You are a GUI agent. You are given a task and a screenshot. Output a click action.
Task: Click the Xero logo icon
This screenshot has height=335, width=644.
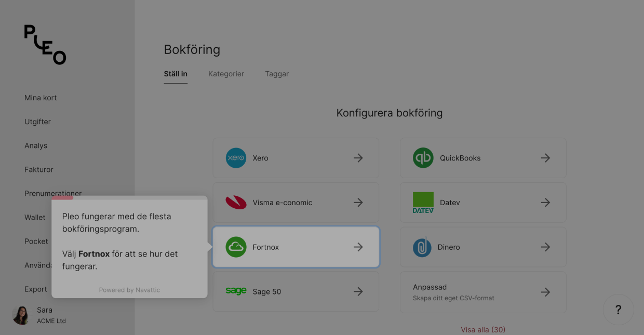pyautogui.click(x=236, y=158)
